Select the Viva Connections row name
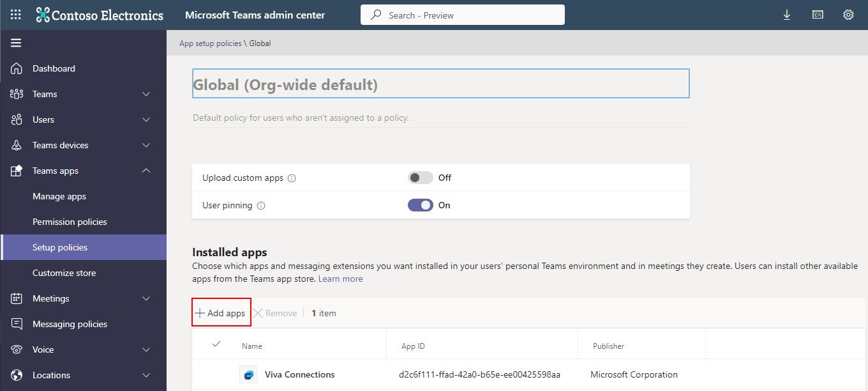Screen dimensions: 868x391 point(300,374)
